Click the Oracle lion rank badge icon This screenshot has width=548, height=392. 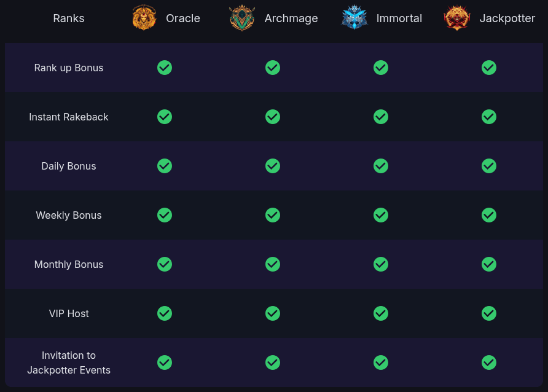144,18
